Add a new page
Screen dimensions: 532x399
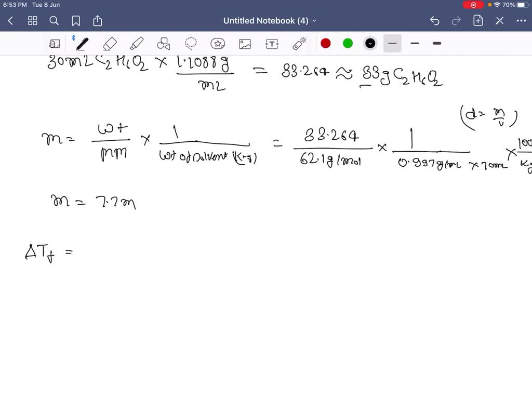[478, 21]
